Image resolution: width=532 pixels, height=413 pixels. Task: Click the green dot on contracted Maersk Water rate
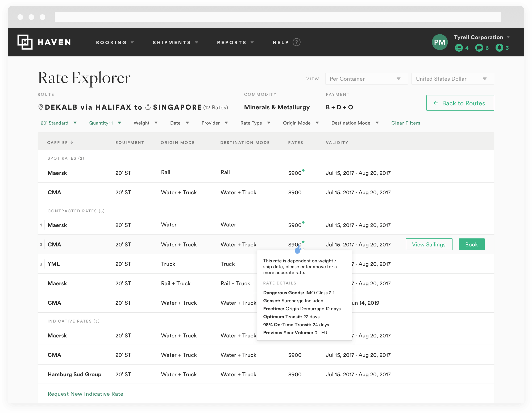(303, 222)
